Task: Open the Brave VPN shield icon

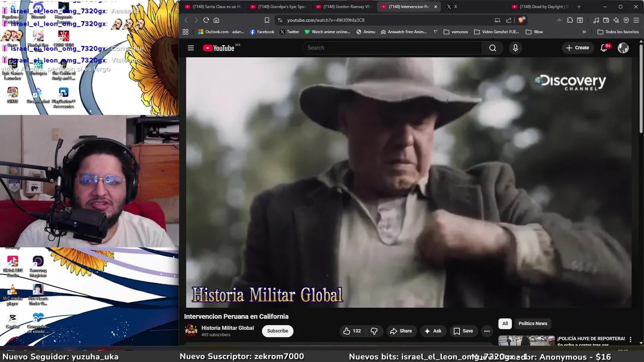Action: [626, 20]
